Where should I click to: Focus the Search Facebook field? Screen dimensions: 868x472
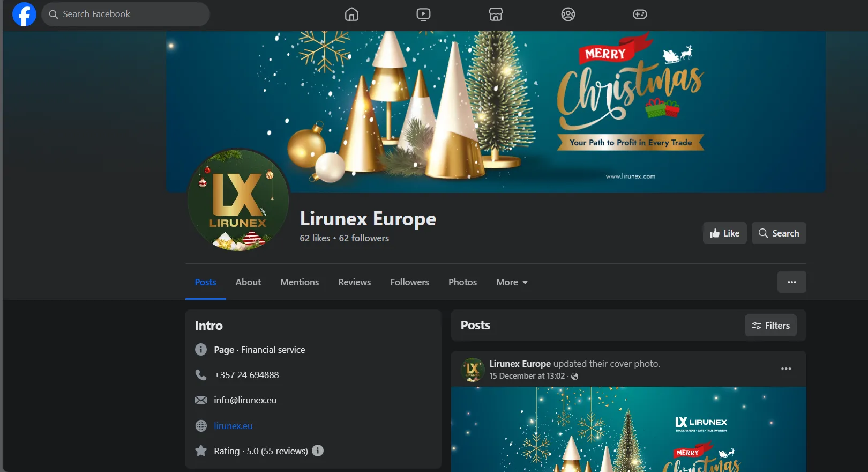pyautogui.click(x=125, y=14)
